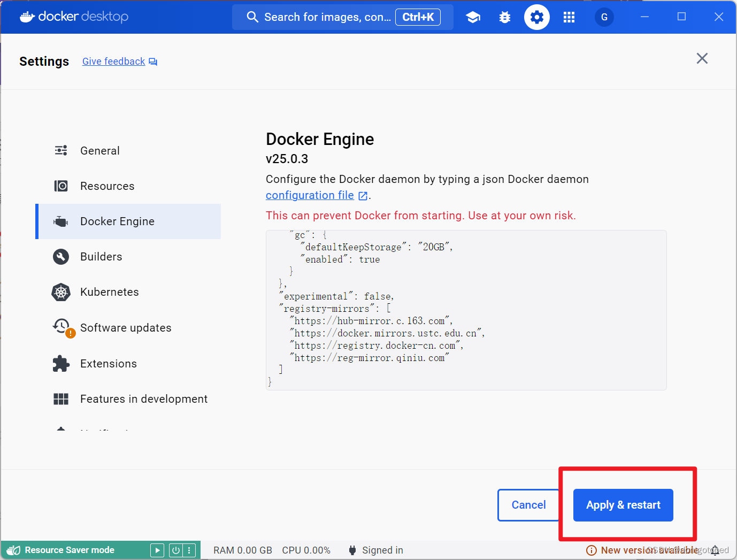
Task: Open the three-dot menu in status bar
Action: tap(189, 550)
